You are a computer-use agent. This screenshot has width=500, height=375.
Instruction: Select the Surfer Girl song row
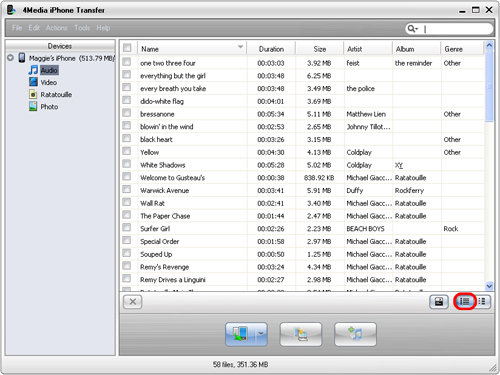[302, 229]
